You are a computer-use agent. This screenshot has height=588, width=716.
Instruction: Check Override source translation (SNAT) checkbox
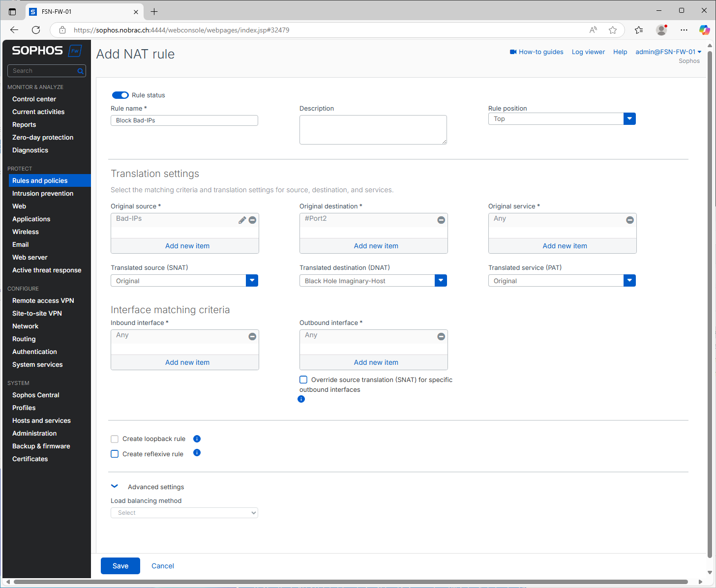(303, 380)
